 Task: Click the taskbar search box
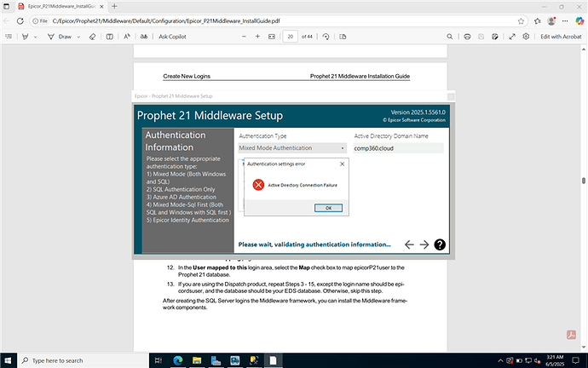pos(84,360)
